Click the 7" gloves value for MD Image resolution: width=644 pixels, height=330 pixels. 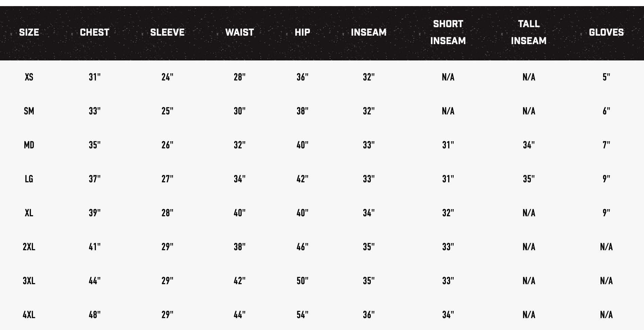click(606, 145)
